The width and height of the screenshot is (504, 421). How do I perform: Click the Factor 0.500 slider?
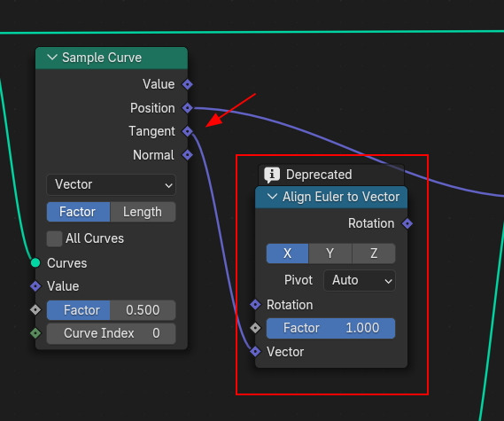coord(112,310)
